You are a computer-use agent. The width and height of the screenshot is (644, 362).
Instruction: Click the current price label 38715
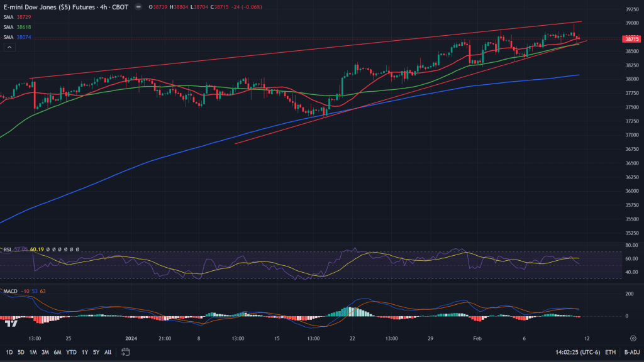tap(630, 39)
